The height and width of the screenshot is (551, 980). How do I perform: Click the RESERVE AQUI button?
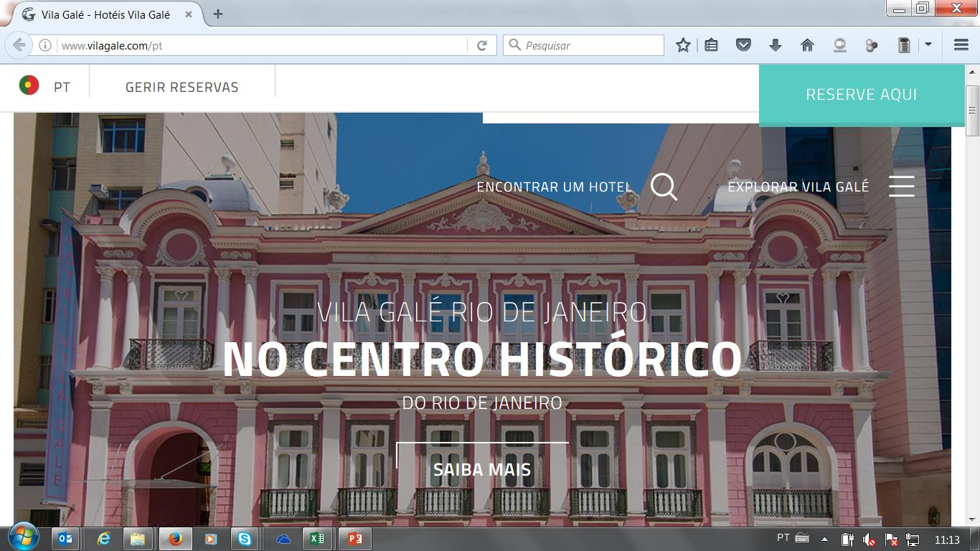coord(862,95)
